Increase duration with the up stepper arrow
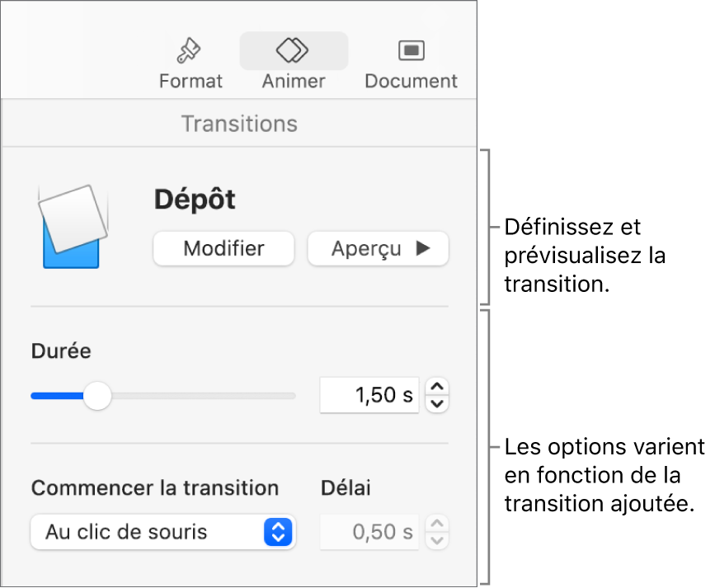 tap(437, 387)
